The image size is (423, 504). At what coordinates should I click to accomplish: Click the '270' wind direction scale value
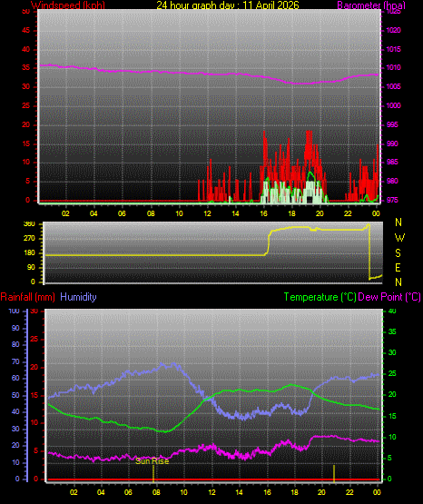pyautogui.click(x=29, y=239)
